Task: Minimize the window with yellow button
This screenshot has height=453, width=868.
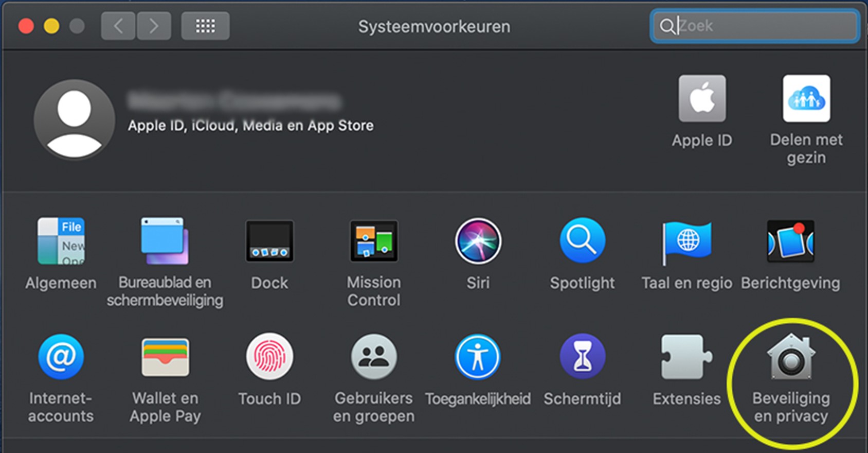Action: click(x=51, y=26)
